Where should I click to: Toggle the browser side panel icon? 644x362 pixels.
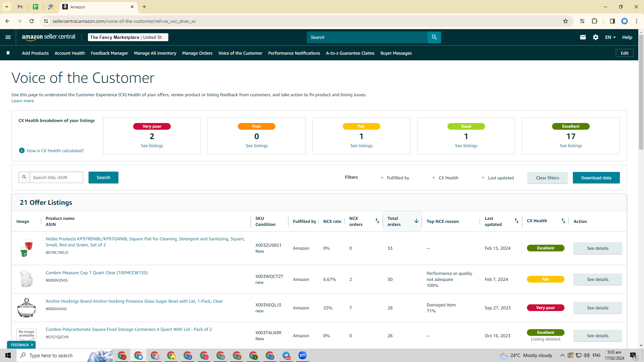612,21
